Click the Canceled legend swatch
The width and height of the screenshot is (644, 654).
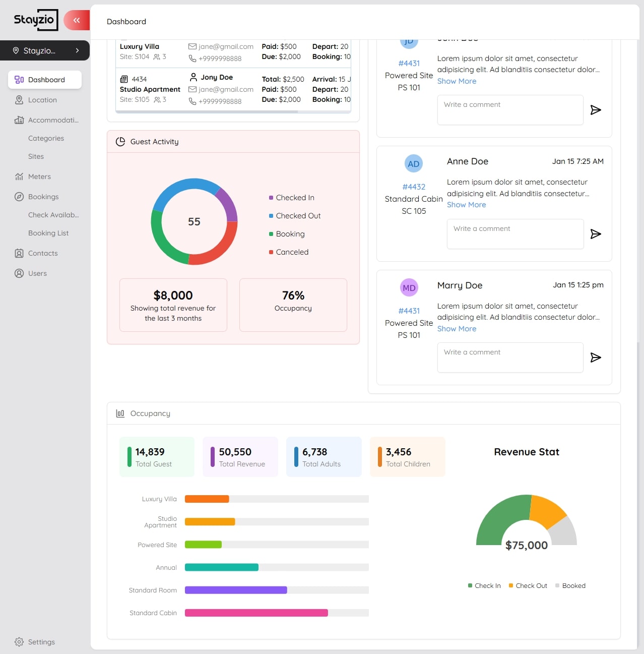point(271,252)
